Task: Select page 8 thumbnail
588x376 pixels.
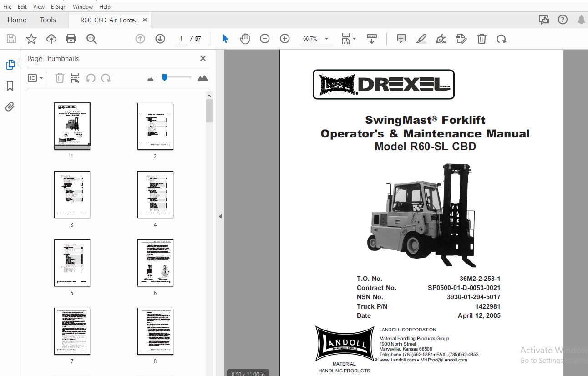Action: [x=155, y=331]
